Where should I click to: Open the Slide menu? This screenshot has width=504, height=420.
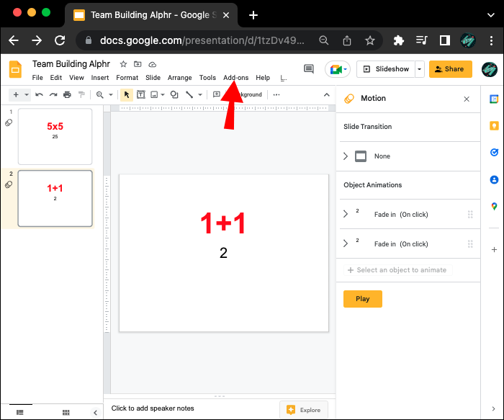coord(153,78)
